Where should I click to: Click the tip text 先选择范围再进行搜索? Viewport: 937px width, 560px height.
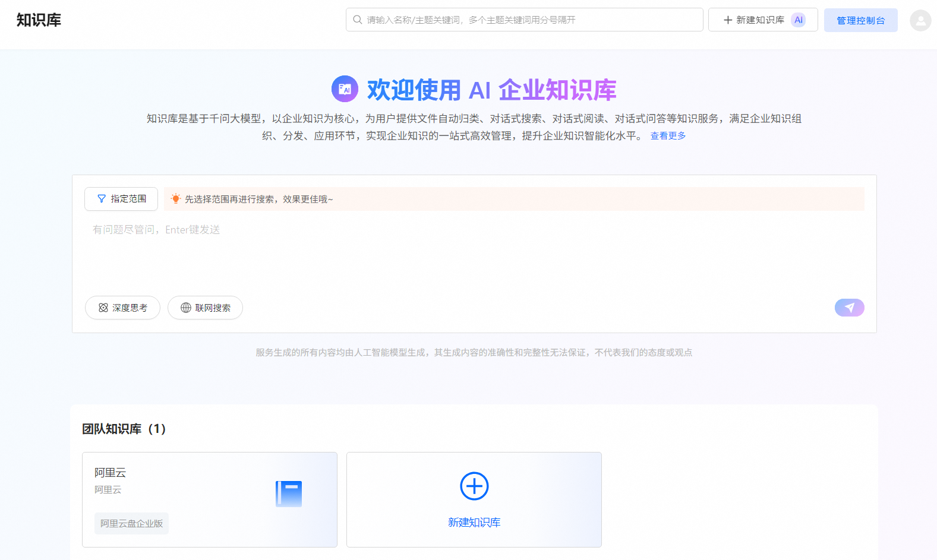pos(259,200)
